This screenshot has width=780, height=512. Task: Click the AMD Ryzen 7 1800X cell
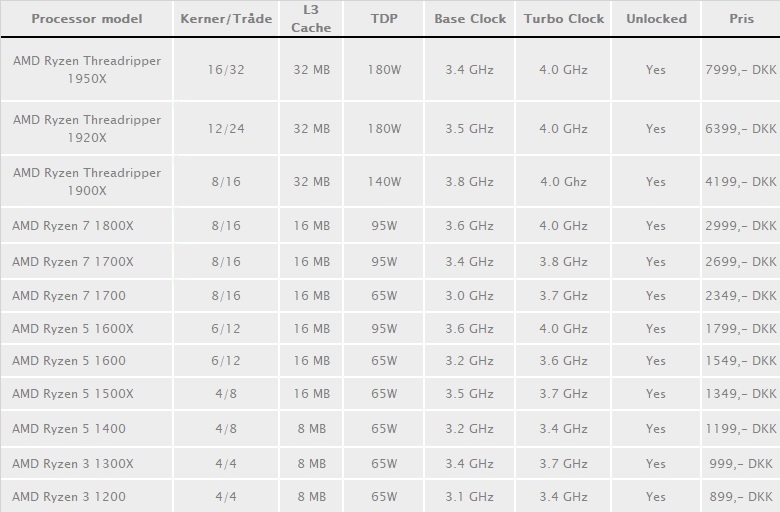click(87, 225)
